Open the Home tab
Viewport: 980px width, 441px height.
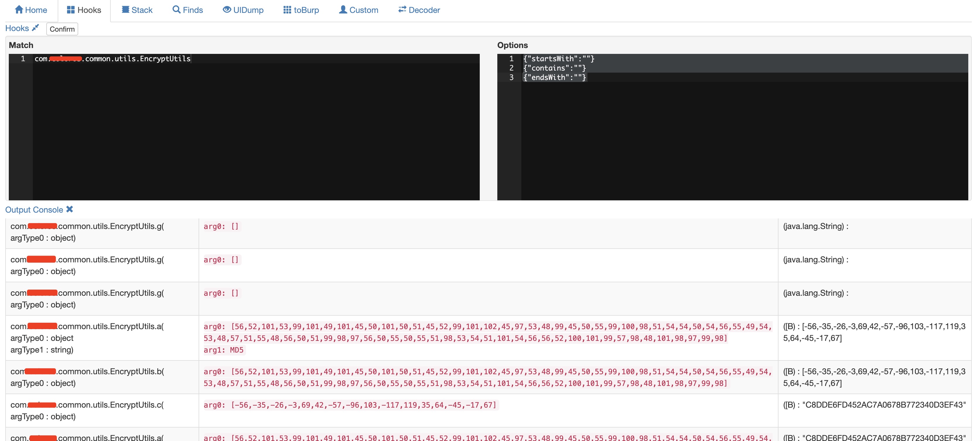[x=31, y=10]
